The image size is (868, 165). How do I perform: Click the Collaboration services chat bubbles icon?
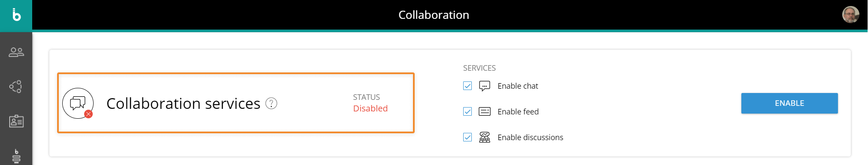click(x=78, y=103)
